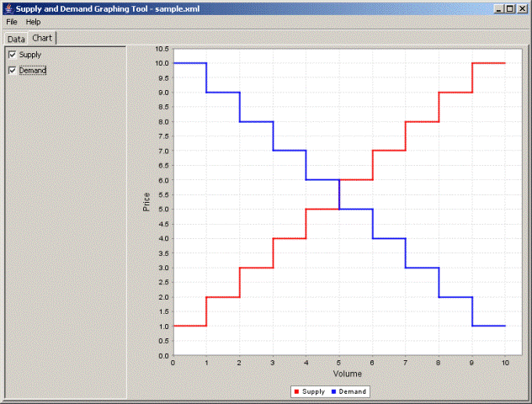Click the Demand checkbox label text
The image size is (532, 404).
[33, 70]
